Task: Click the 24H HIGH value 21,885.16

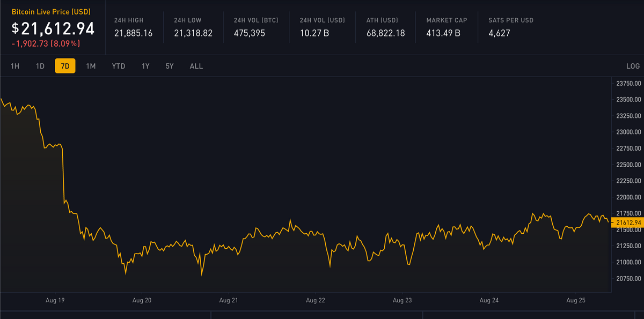Action: (x=133, y=33)
